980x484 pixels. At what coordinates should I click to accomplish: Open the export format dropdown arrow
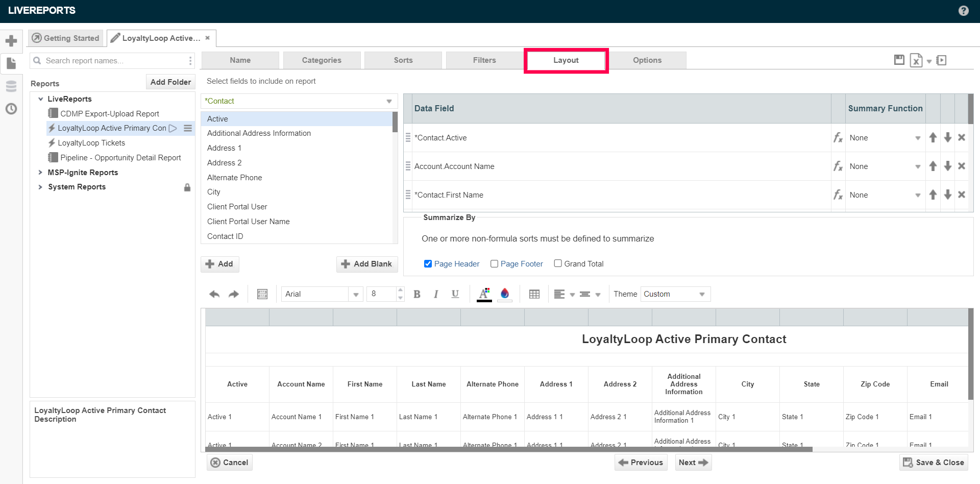point(929,61)
